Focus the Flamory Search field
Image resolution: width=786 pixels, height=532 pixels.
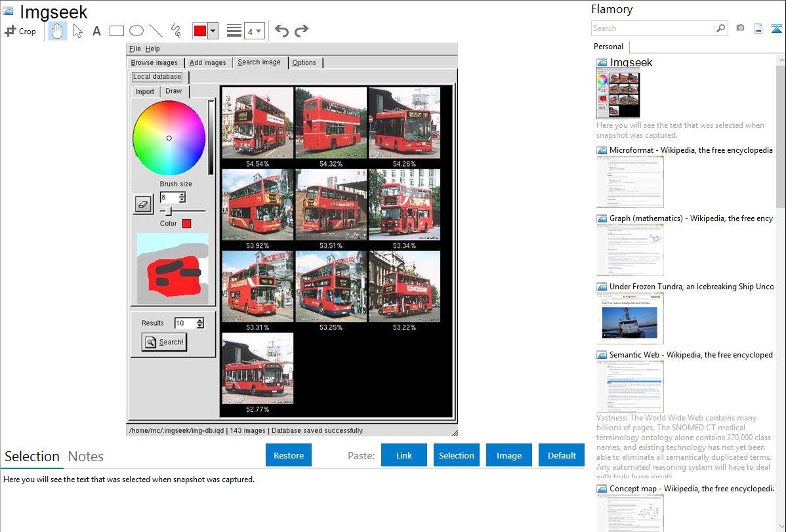click(653, 28)
